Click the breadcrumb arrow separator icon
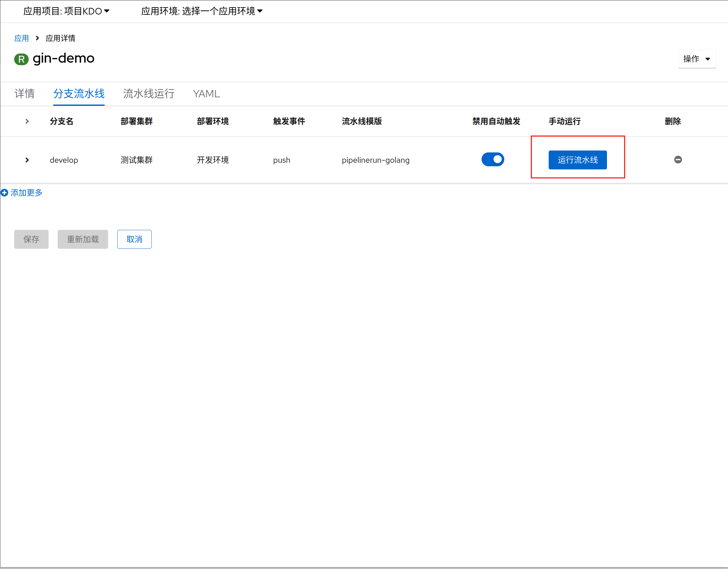728x569 pixels. (37, 38)
